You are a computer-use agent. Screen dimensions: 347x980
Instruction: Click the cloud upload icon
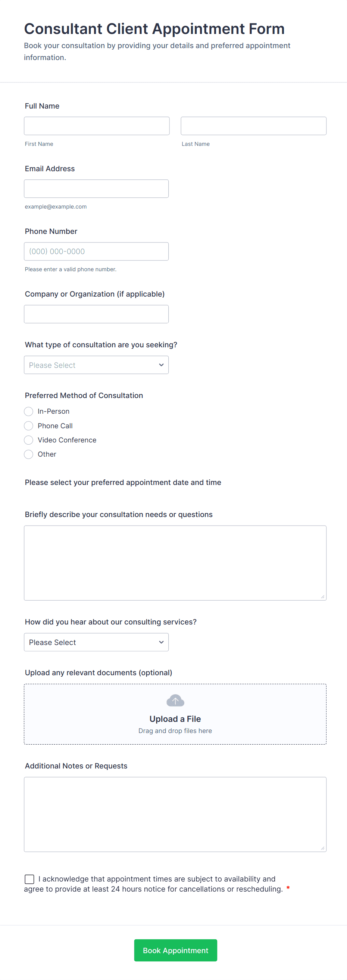coord(175,700)
